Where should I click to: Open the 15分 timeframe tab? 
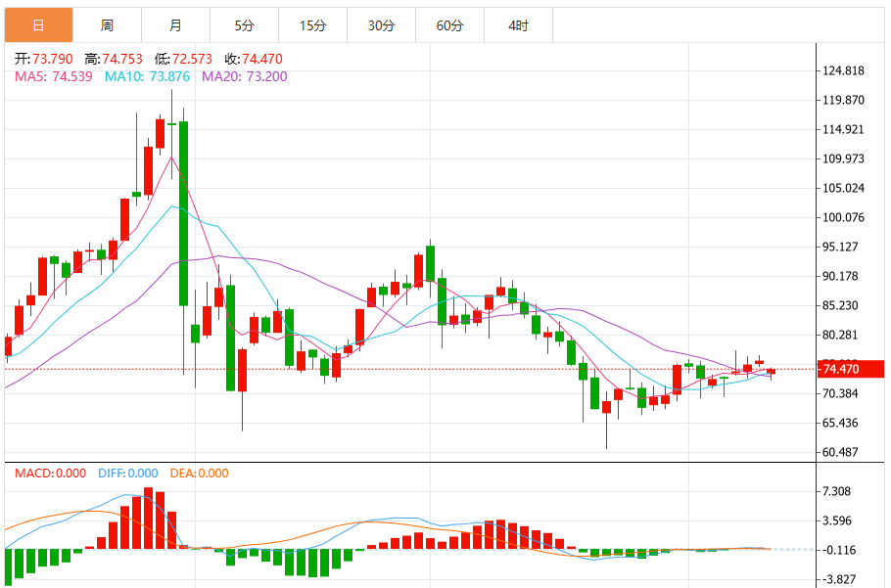tap(312, 25)
